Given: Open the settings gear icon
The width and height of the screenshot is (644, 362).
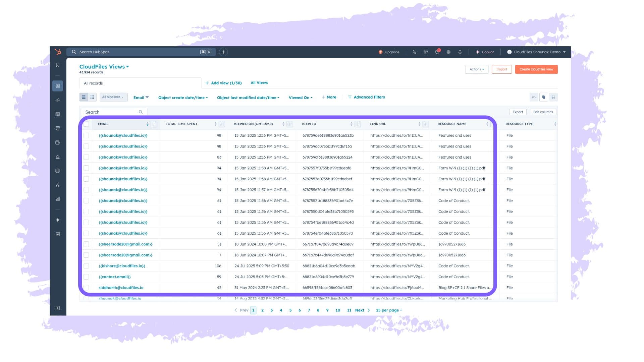Looking at the screenshot, I should (x=448, y=52).
